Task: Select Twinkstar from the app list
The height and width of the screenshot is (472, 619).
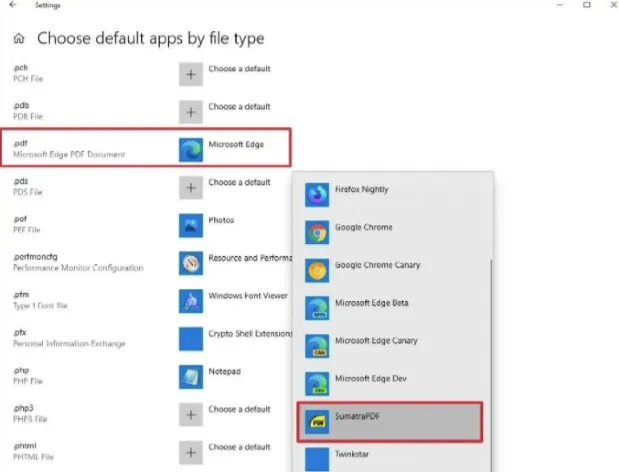Action: coord(391,459)
